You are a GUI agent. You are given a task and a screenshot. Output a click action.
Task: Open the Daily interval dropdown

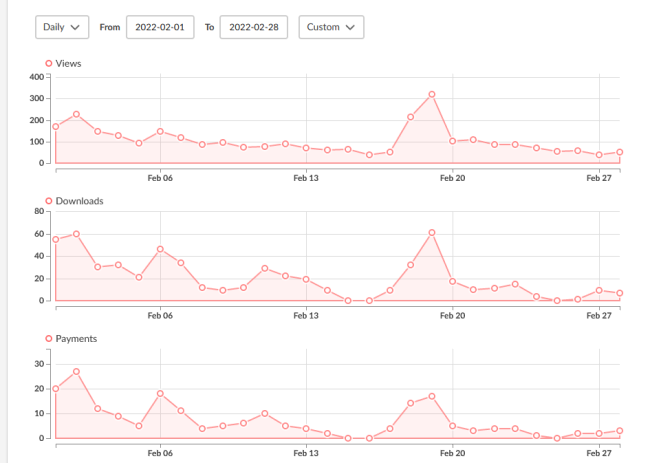point(62,27)
